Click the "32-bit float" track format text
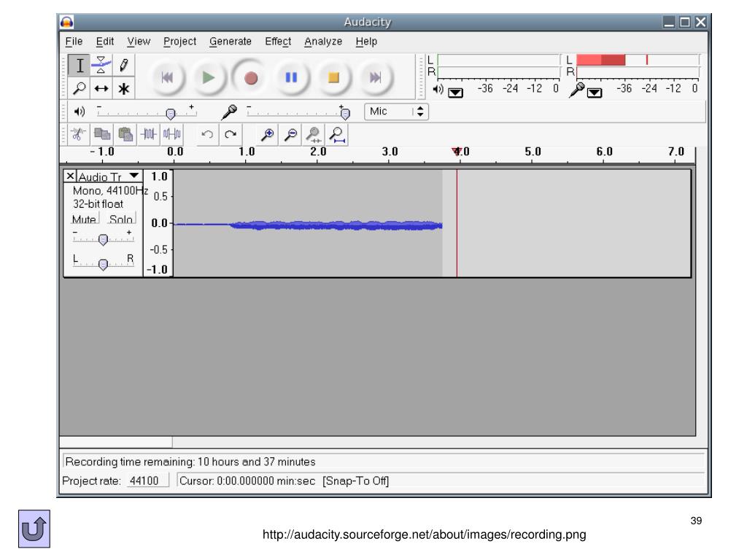Viewport: 747px width, 560px height. [98, 204]
